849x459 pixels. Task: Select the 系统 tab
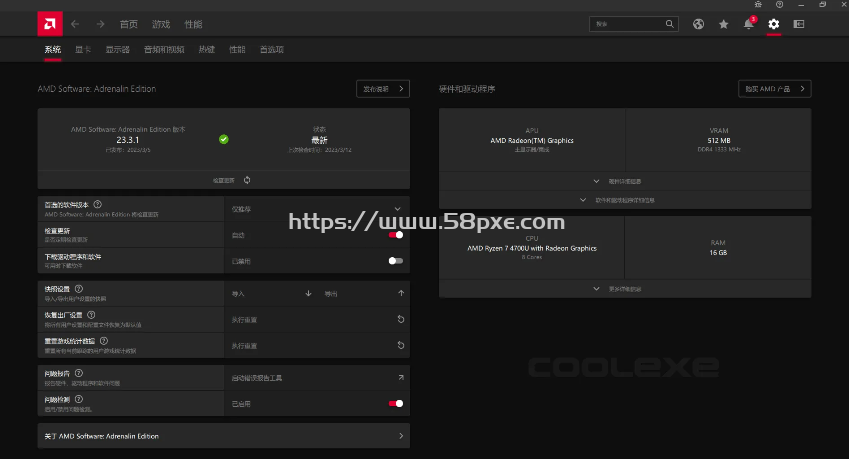(53, 49)
